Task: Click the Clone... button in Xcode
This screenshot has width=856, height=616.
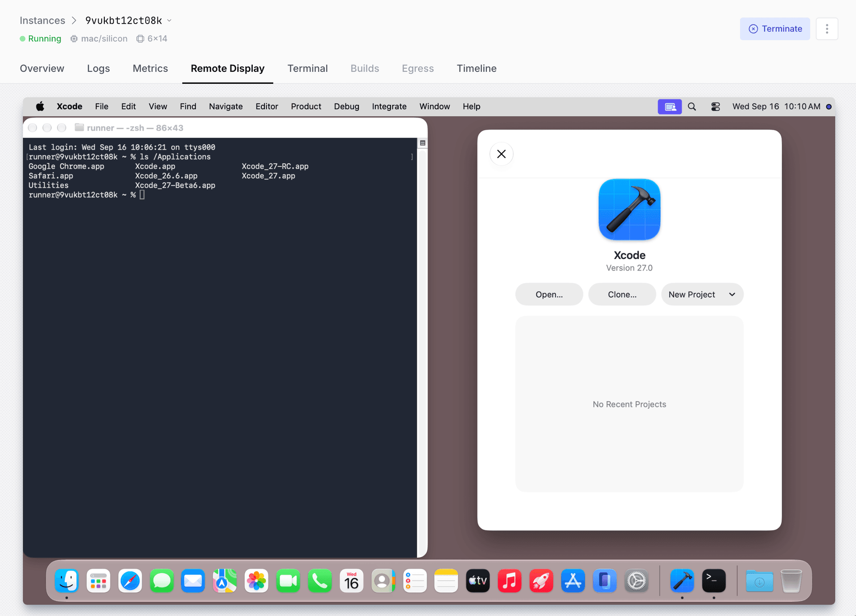Action: click(x=622, y=294)
